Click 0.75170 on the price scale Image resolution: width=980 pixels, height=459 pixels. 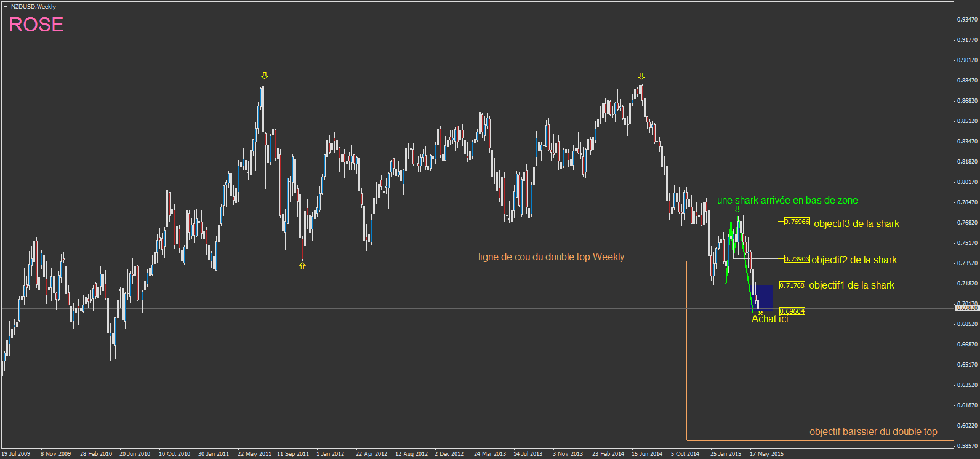point(966,243)
